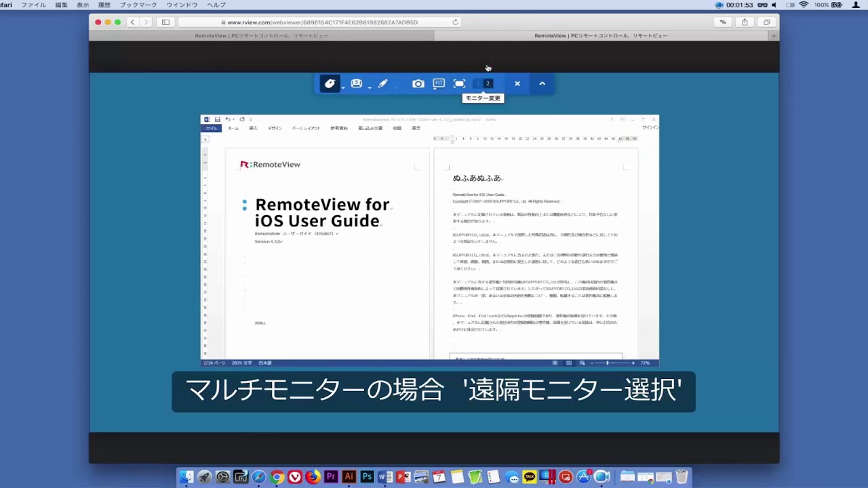This screenshot has width=868, height=488.
Task: Open the Word ホーム ribbon tab
Action: [233, 128]
